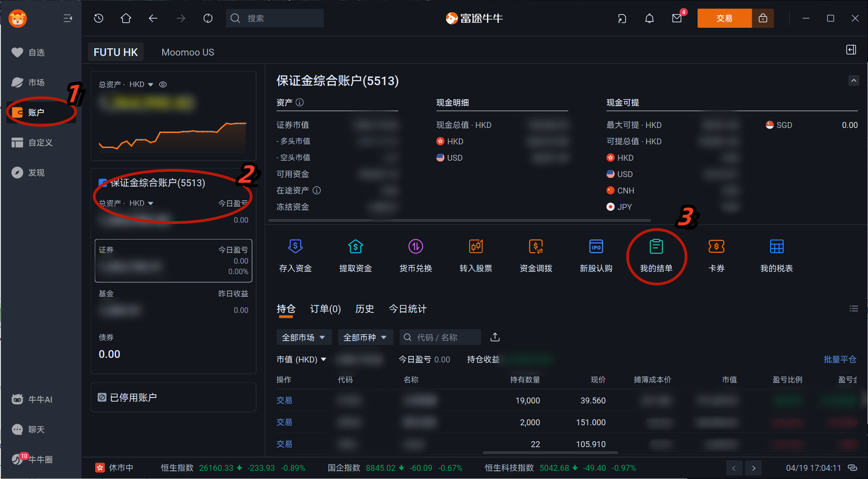Screen dimensions: 868x479
Task: Open the 全部币种 currency filter dropdown
Action: pyautogui.click(x=365, y=337)
